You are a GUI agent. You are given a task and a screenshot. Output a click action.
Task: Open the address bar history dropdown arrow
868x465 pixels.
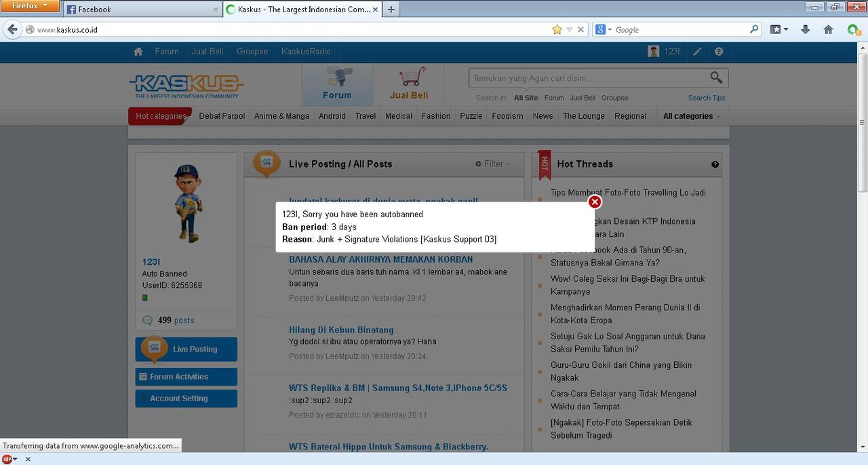(x=570, y=30)
